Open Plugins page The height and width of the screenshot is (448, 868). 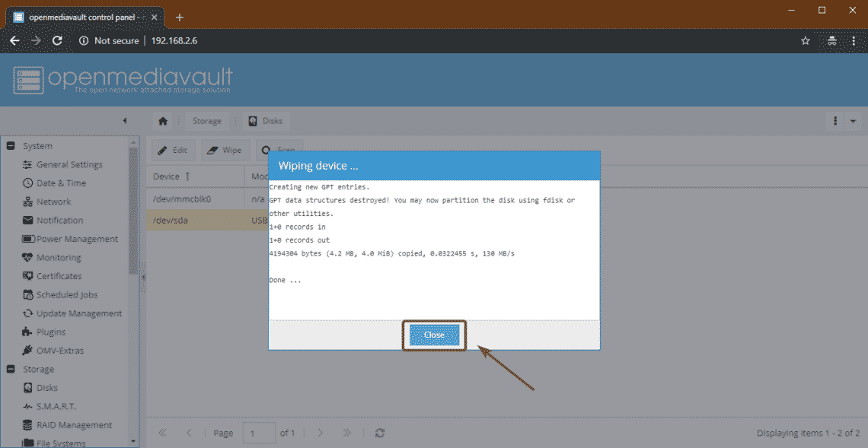(x=51, y=332)
